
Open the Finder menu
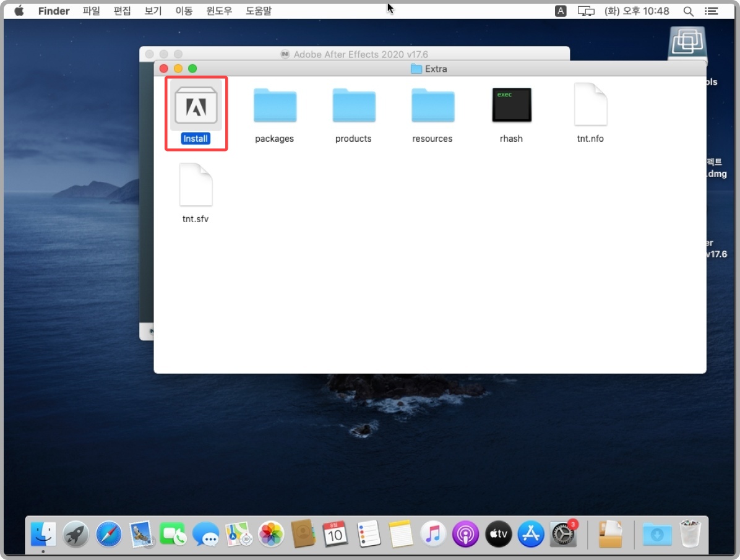click(x=54, y=11)
